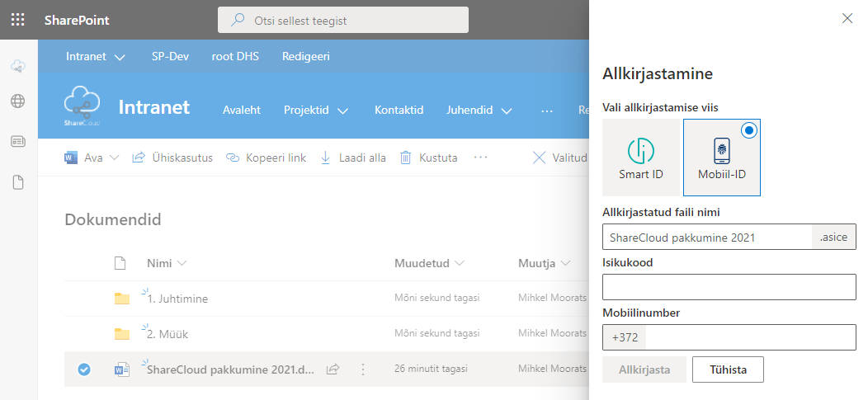Click the 2. Müük folder icon

pos(122,334)
